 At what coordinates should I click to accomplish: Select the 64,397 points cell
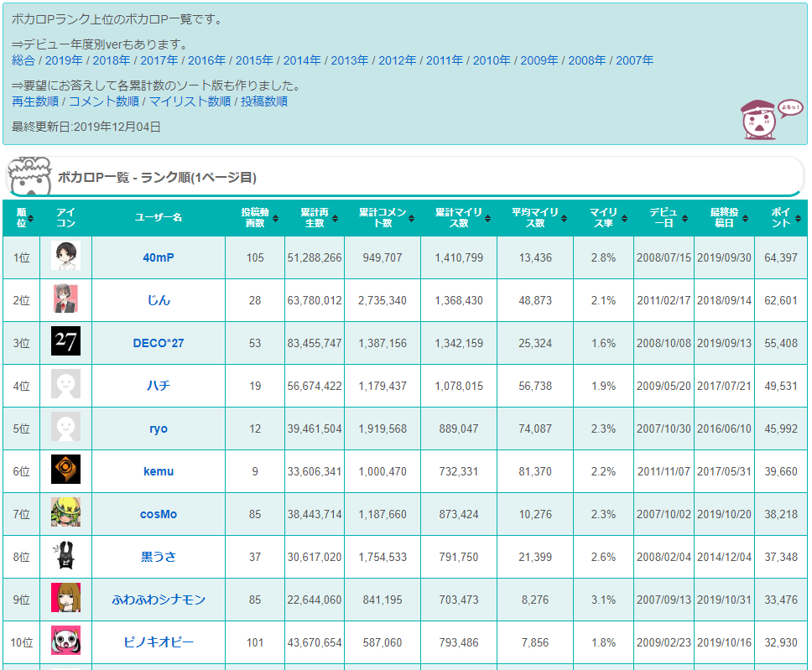tap(781, 257)
